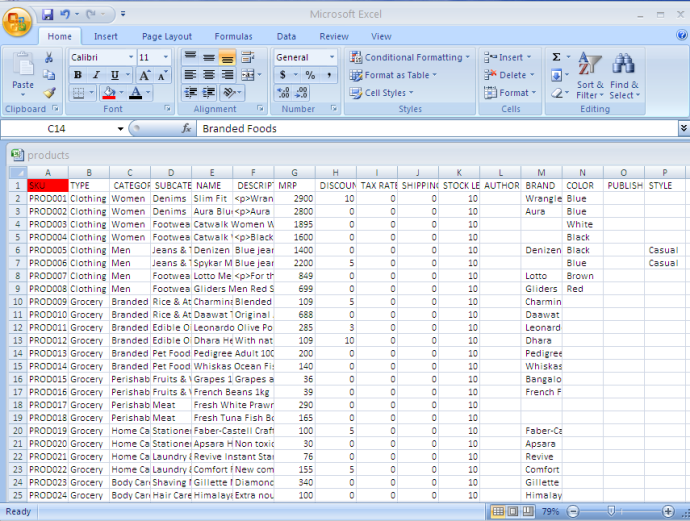The width and height of the screenshot is (690, 521).
Task: Select the Format Painter brush
Action: click(49, 93)
